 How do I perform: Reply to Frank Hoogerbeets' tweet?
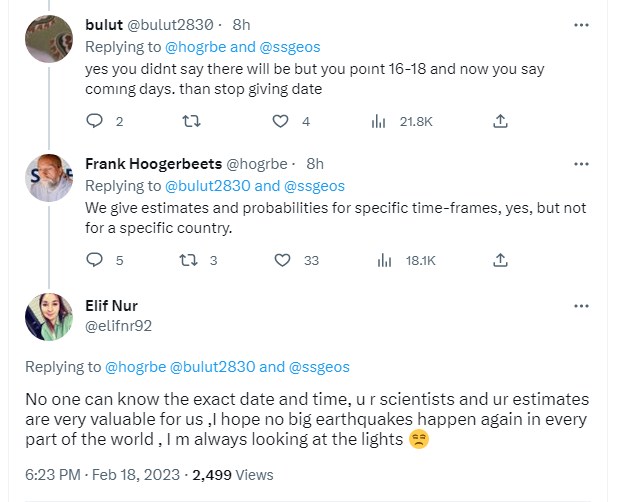click(x=95, y=260)
